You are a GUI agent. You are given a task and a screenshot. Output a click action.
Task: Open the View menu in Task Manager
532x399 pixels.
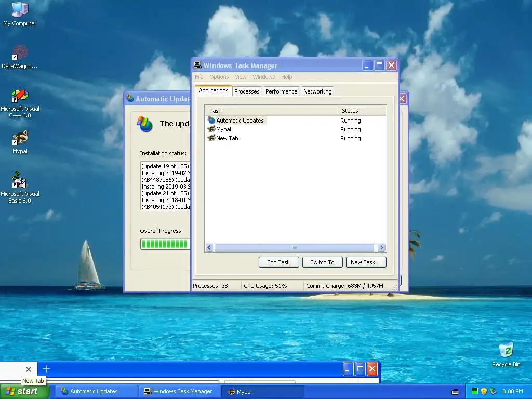(x=241, y=77)
